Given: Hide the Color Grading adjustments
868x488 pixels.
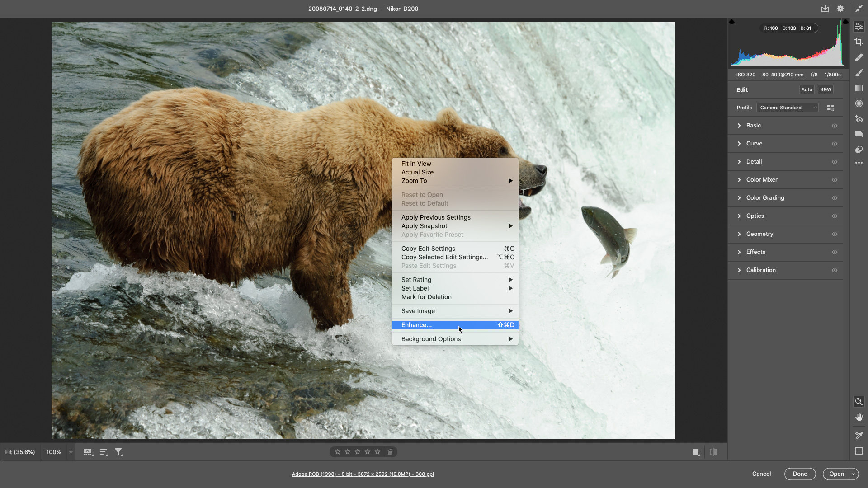Looking at the screenshot, I should [x=834, y=198].
